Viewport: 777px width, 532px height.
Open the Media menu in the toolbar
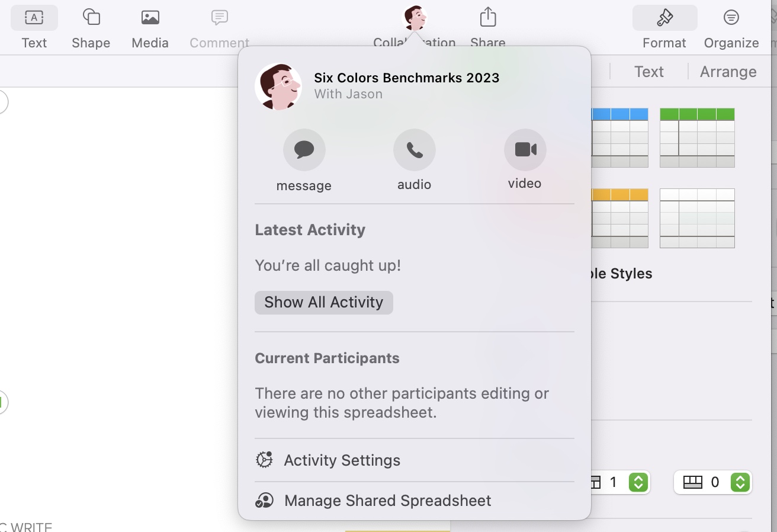coord(150,28)
